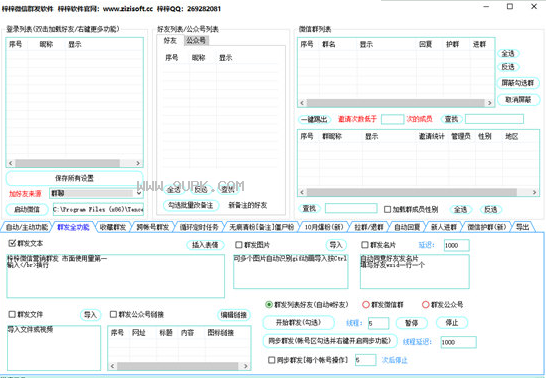Image resolution: width=546 pixels, height=378 pixels.
Task: Click the 停止 button
Action: 452,323
